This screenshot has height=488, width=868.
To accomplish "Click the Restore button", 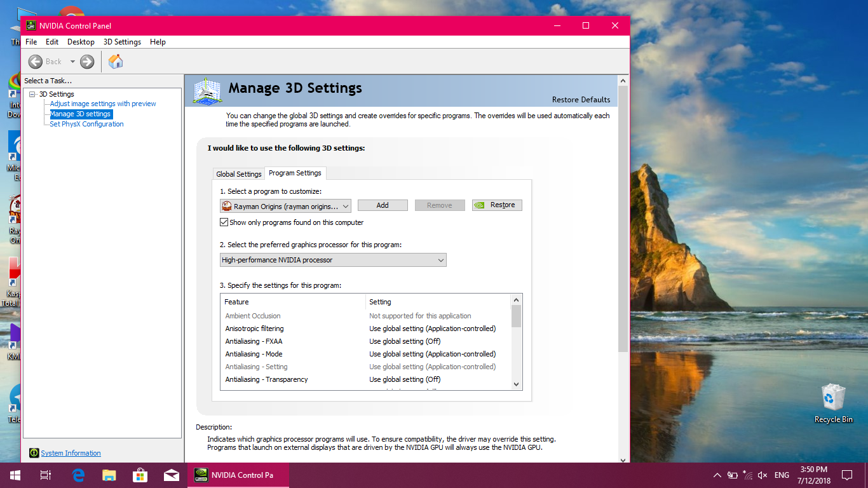I will pos(497,205).
